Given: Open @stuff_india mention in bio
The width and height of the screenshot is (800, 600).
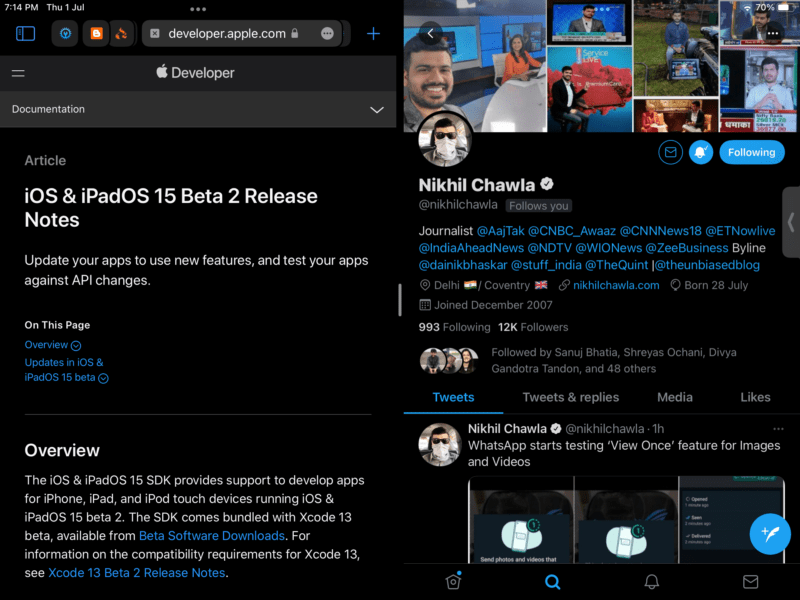Looking at the screenshot, I should (546, 265).
